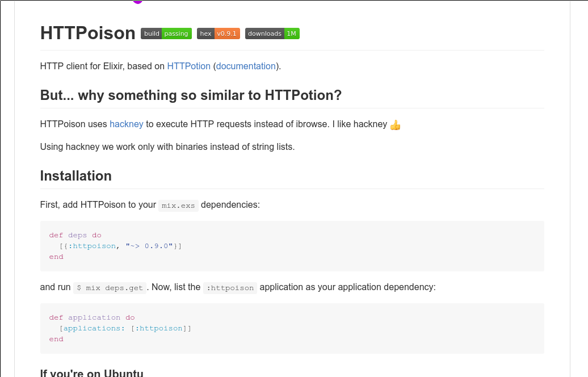Click the inline ":httpoison" code in the paragraph
This screenshot has height=377, width=588.
pyautogui.click(x=230, y=288)
